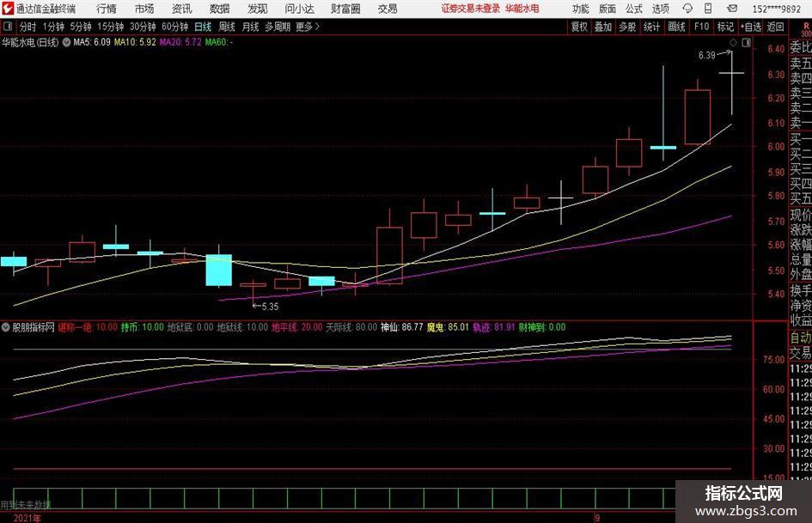The height and width of the screenshot is (523, 812).
Task: Click the MA20: 5.72 label
Action: (x=180, y=42)
